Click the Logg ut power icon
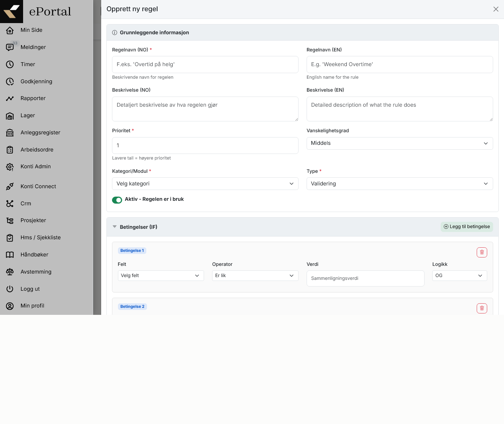 [10, 289]
